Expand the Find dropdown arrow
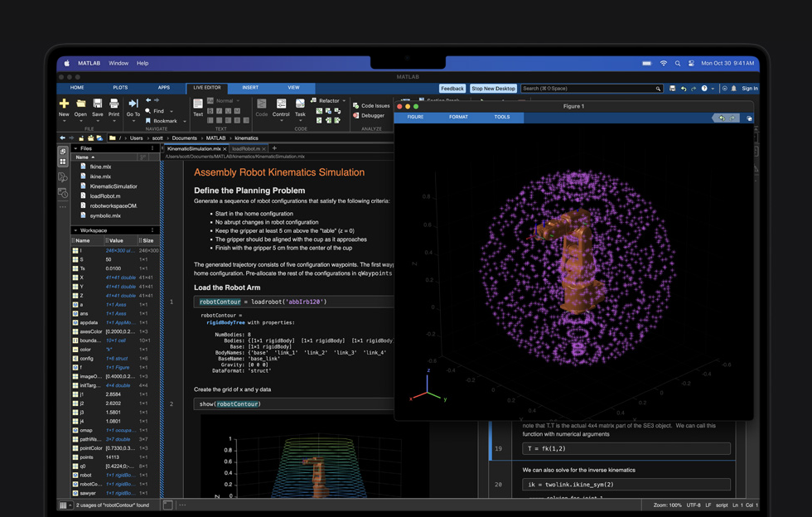Image resolution: width=812 pixels, height=517 pixels. 172,111
